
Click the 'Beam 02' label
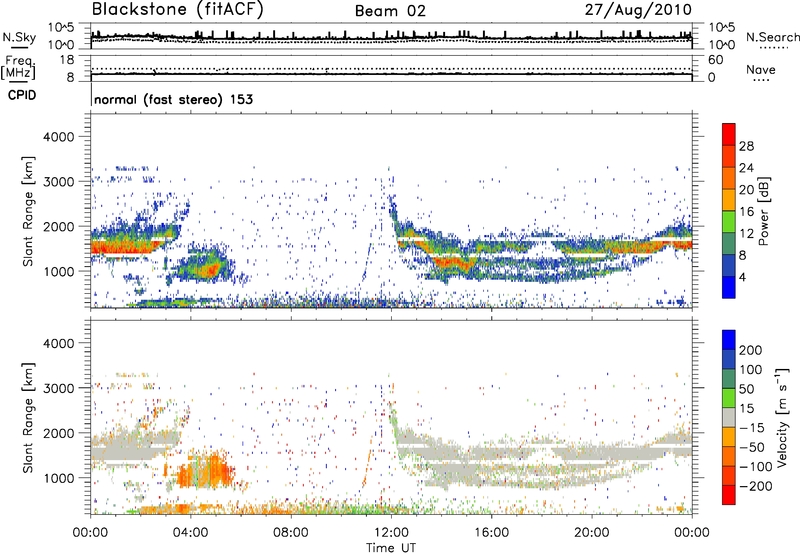(390, 11)
